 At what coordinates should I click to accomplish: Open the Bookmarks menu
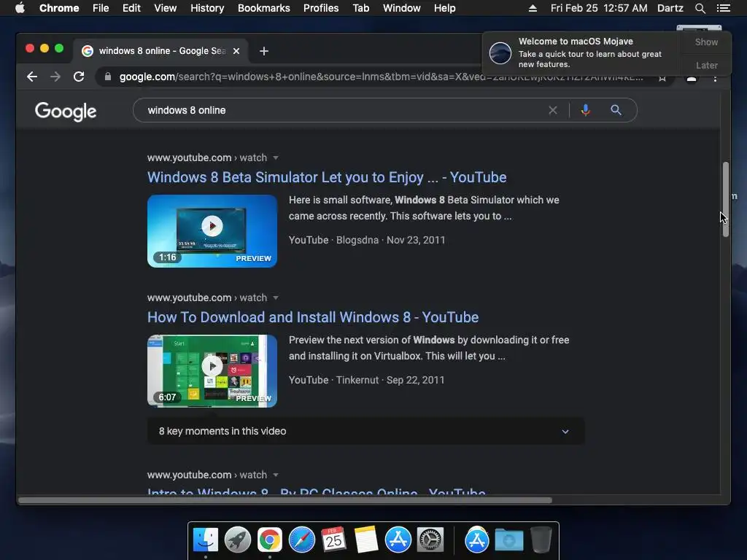tap(264, 8)
